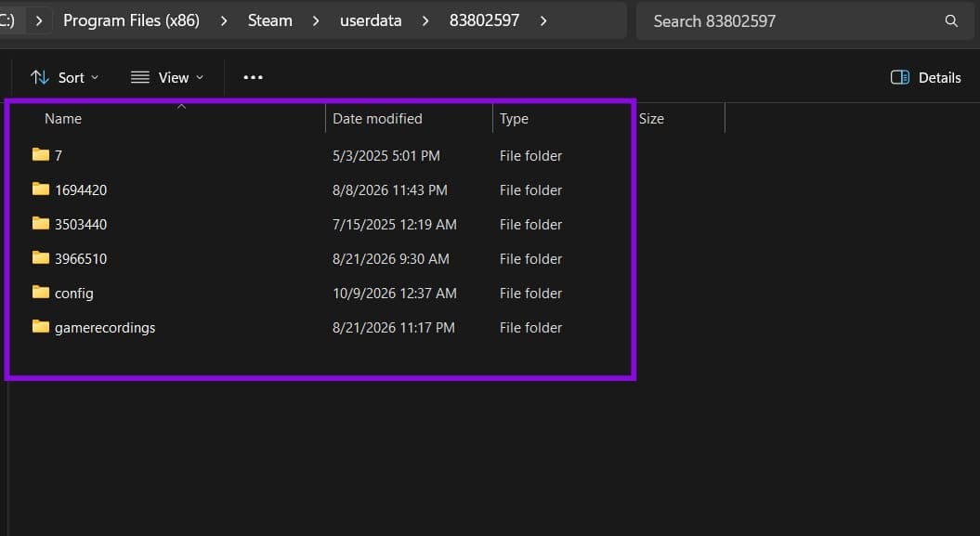Viewport: 980px width, 536px height.
Task: Open the Sort dropdown chevron
Action: (x=95, y=77)
